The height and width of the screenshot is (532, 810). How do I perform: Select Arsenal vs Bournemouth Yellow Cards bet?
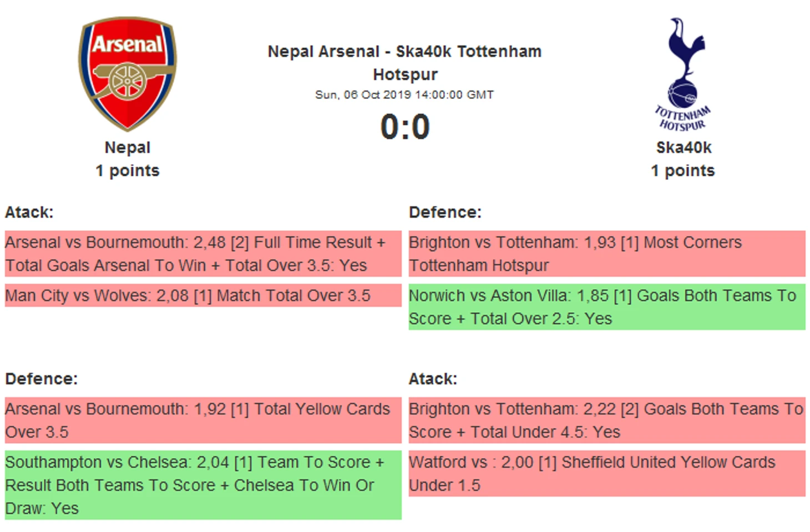[x=202, y=420]
